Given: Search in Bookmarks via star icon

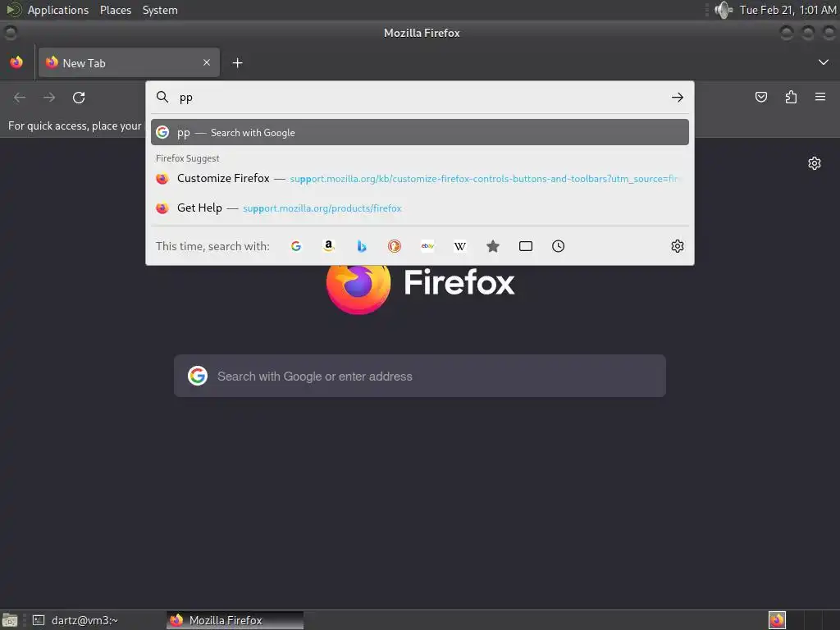Looking at the screenshot, I should coord(493,246).
